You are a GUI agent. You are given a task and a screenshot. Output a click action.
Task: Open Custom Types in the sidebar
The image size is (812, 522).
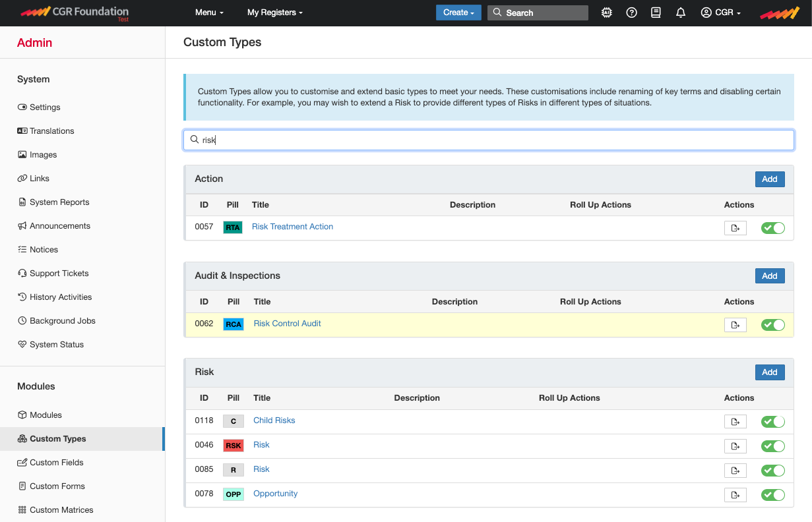pyautogui.click(x=82, y=438)
